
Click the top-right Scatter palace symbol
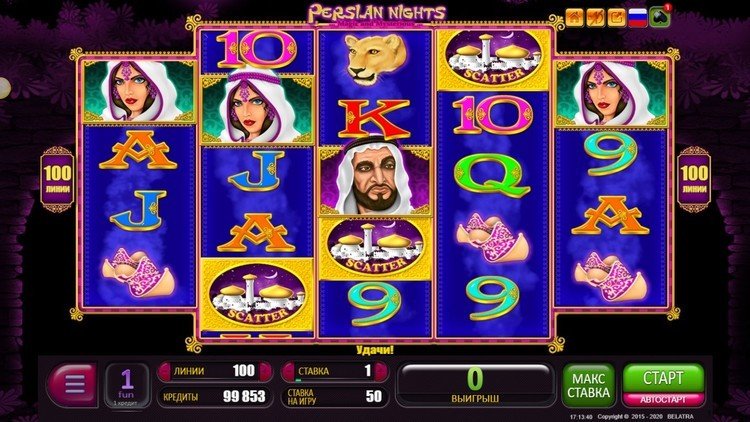coord(494,59)
